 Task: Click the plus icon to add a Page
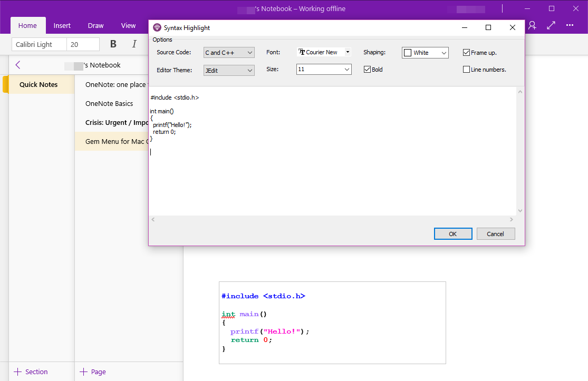[84, 372]
